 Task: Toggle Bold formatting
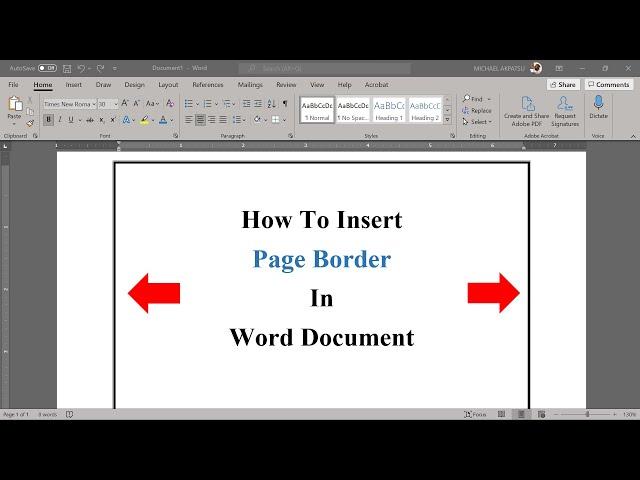pos(48,120)
